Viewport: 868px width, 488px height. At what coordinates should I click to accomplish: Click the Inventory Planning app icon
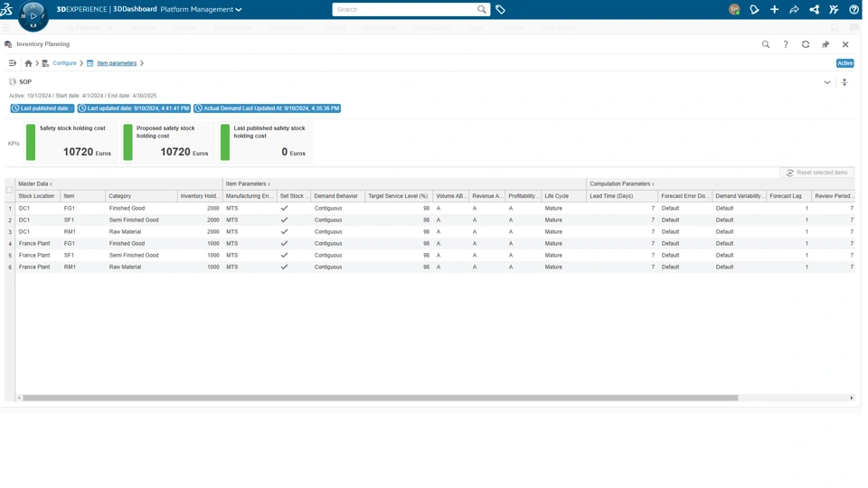click(8, 44)
